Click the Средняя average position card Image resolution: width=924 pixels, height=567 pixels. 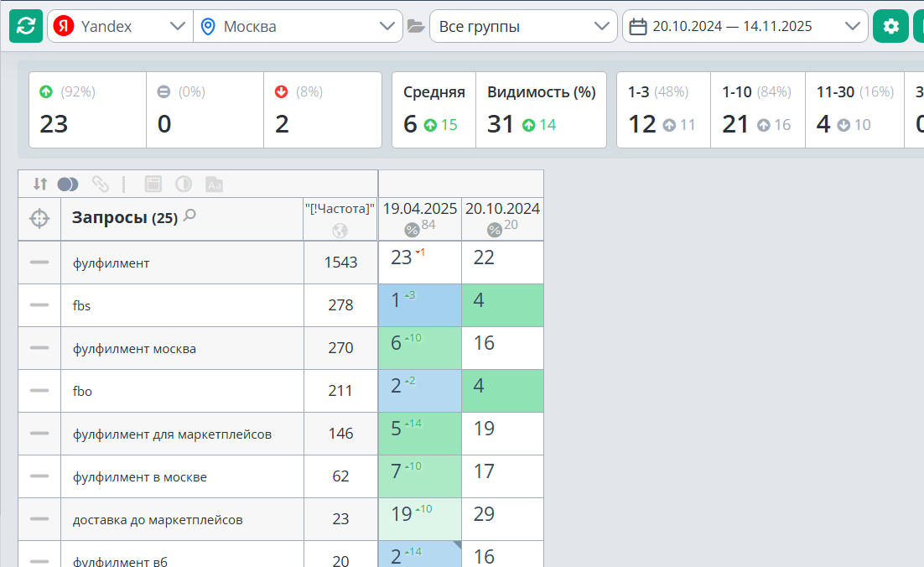pyautogui.click(x=433, y=110)
